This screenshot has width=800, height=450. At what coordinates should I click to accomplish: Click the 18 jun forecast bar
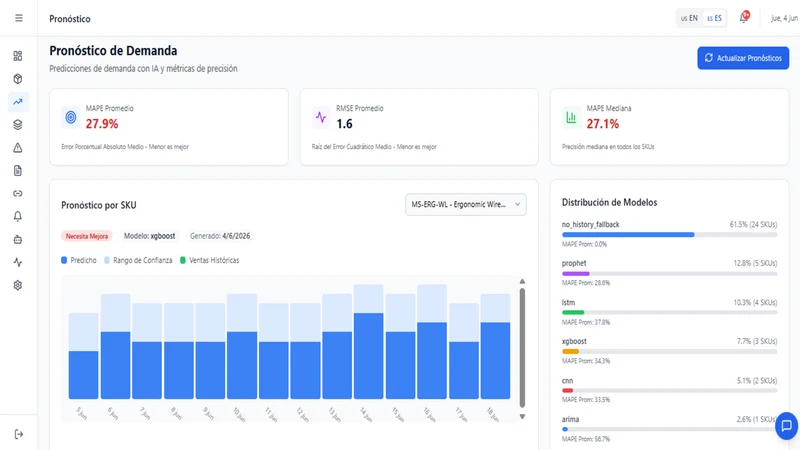pos(495,360)
